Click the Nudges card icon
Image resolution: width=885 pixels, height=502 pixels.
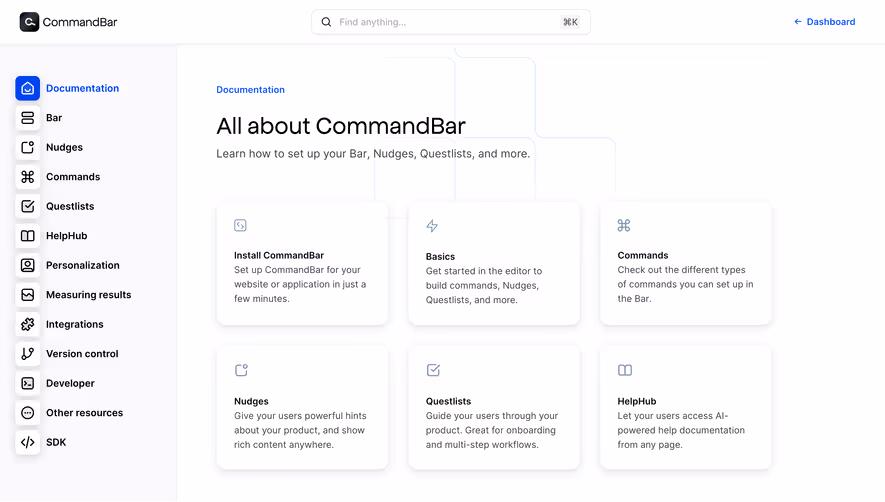pyautogui.click(x=241, y=370)
